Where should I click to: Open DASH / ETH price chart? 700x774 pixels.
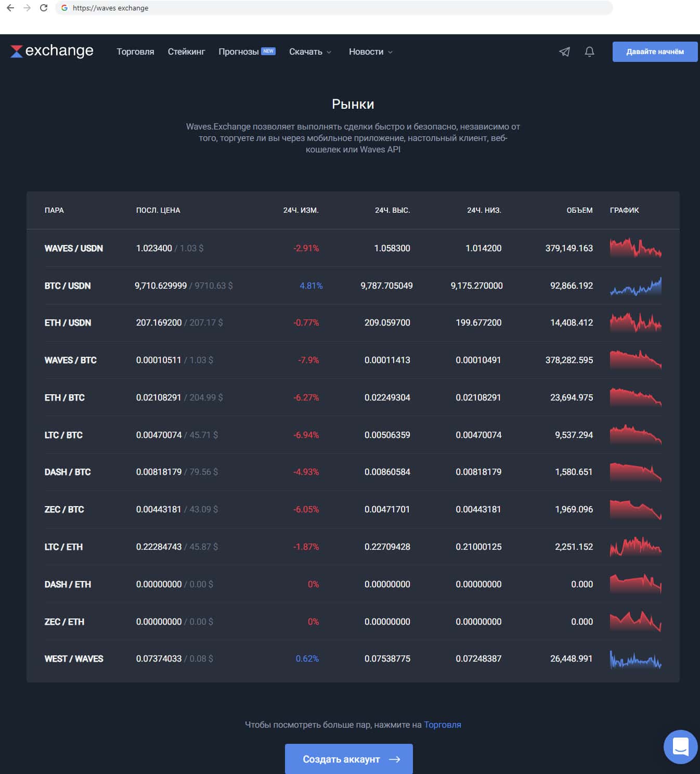pyautogui.click(x=636, y=584)
